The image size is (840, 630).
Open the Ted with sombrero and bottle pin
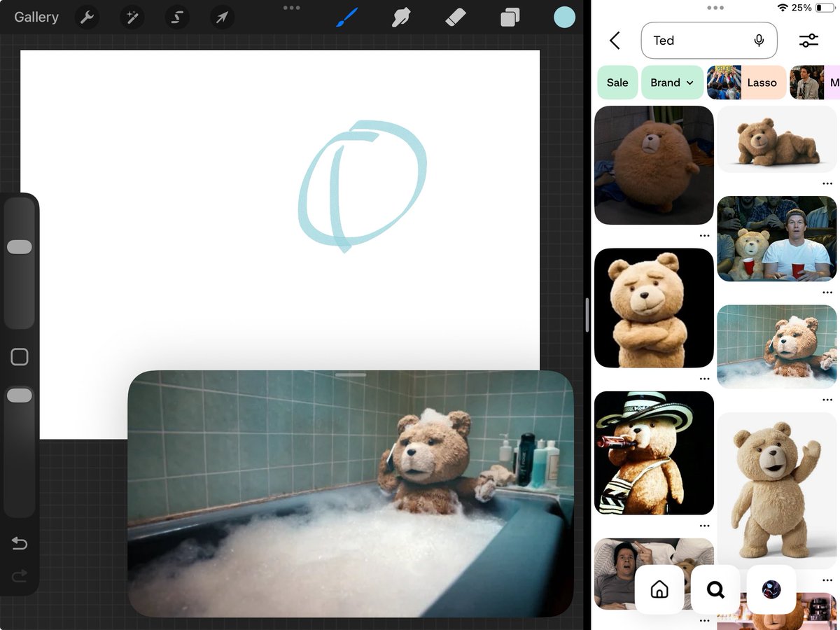(x=654, y=453)
